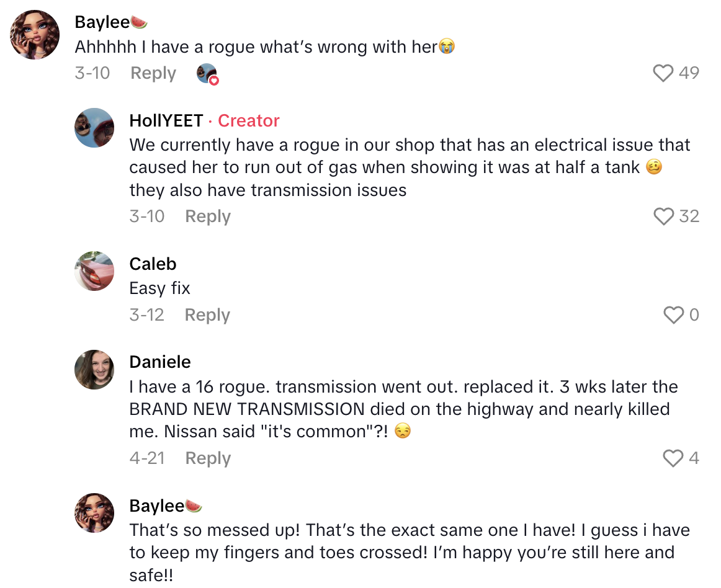Click the creator-liked badge avatar icon

[207, 74]
